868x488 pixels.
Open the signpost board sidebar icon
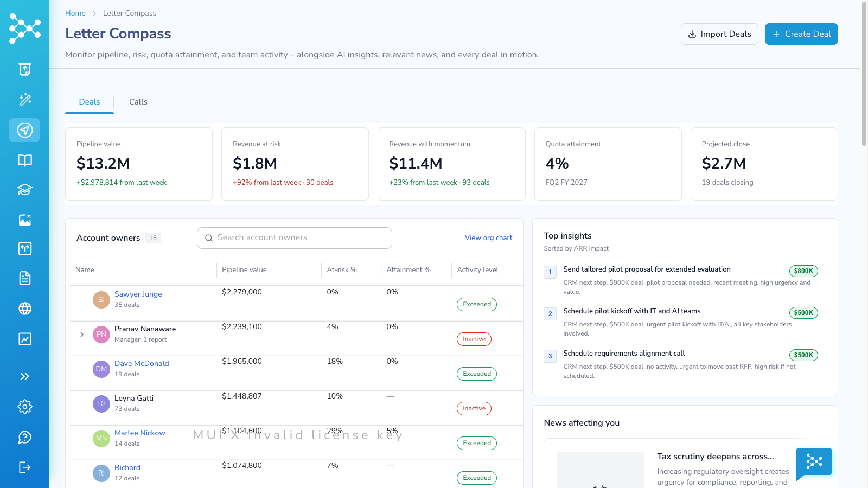[24, 249]
